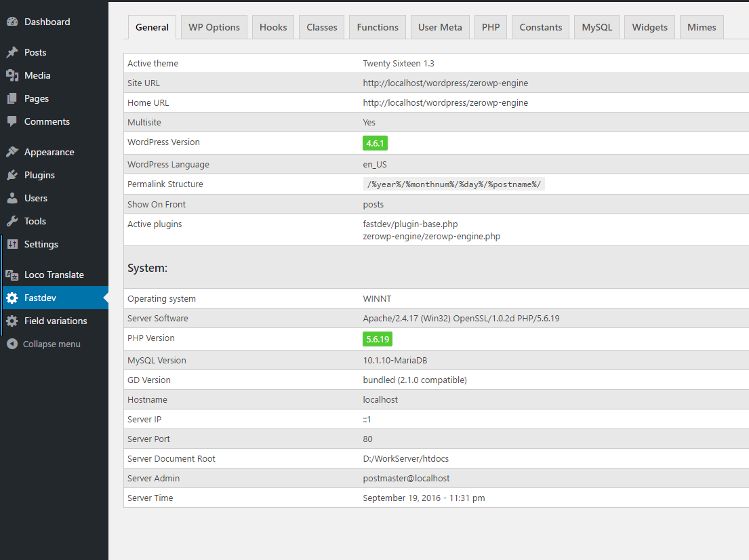Click the Home URL value
Viewport: 749px width, 560px height.
(x=445, y=103)
